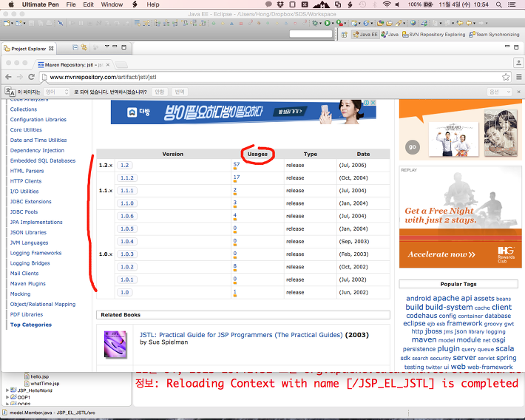Open a new Chrome tab
Screen dimensions: 525x420
(121, 64)
